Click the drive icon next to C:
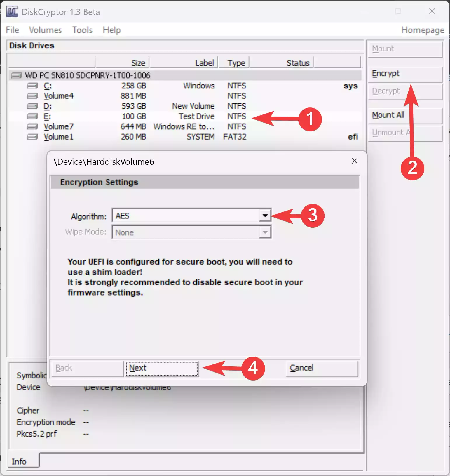 tap(32, 86)
